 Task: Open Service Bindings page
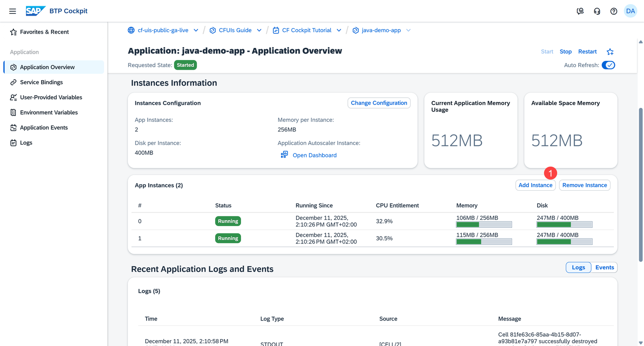[x=54, y=82]
